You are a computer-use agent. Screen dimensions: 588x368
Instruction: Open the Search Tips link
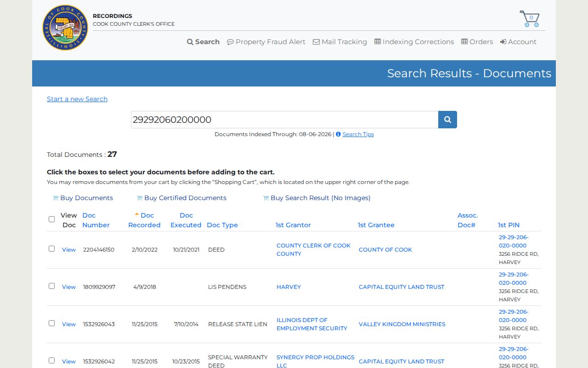pos(358,134)
